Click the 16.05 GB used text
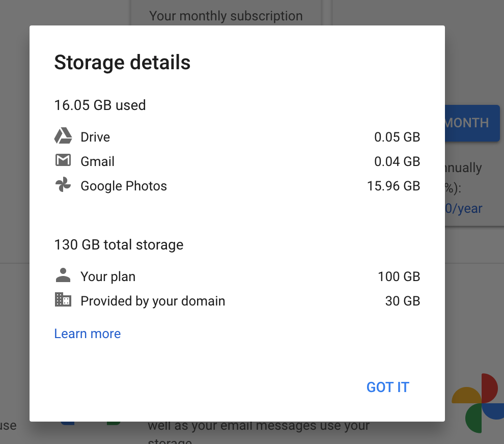 [100, 105]
